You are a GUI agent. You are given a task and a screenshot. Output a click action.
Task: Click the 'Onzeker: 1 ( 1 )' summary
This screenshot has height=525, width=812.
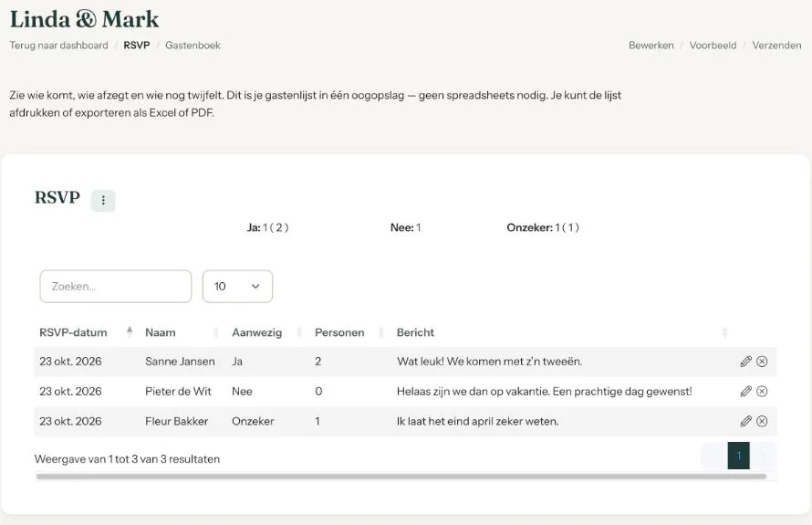(x=543, y=227)
